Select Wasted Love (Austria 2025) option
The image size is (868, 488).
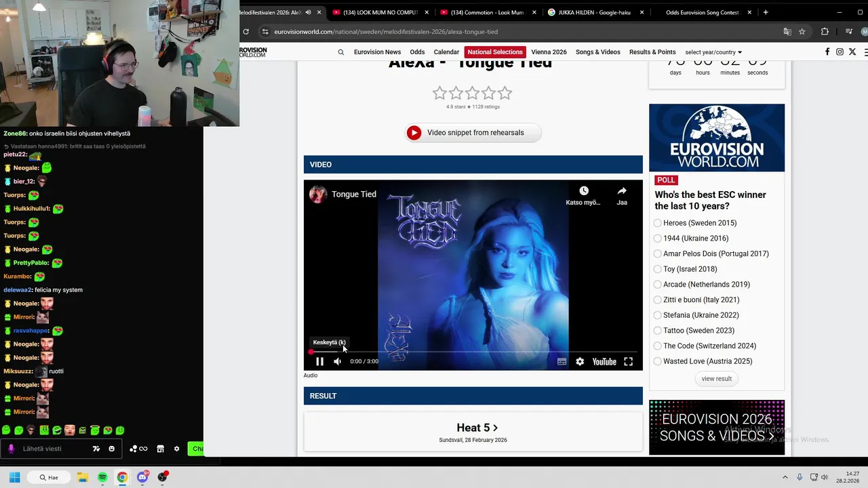point(657,361)
